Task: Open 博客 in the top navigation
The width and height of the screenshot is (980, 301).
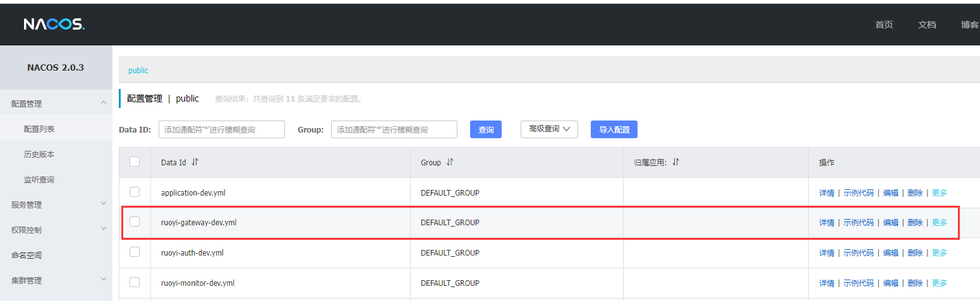Action: 970,25
